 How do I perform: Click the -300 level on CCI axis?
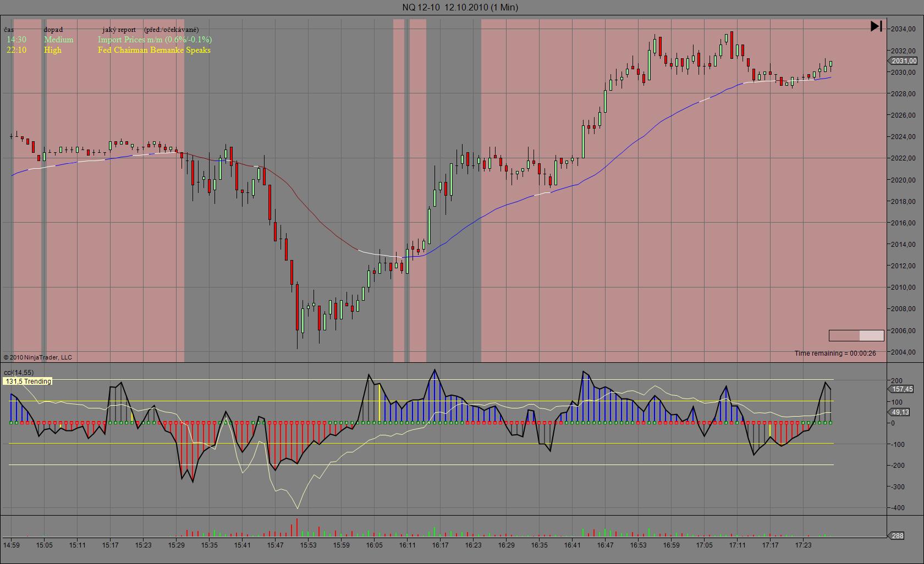897,487
